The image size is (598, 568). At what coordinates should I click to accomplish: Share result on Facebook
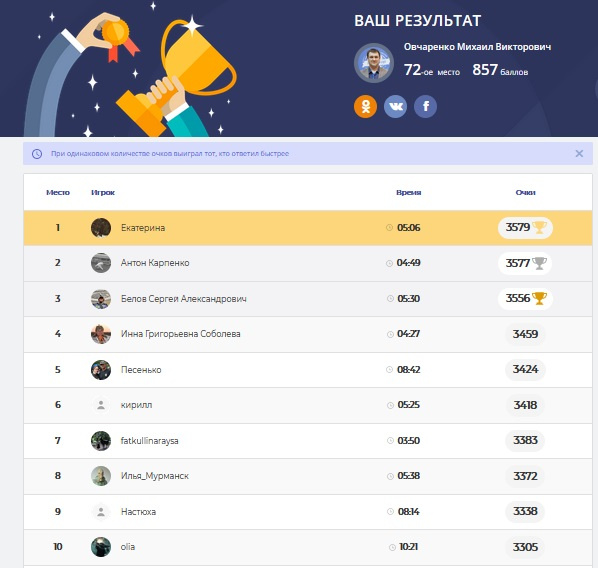point(426,106)
